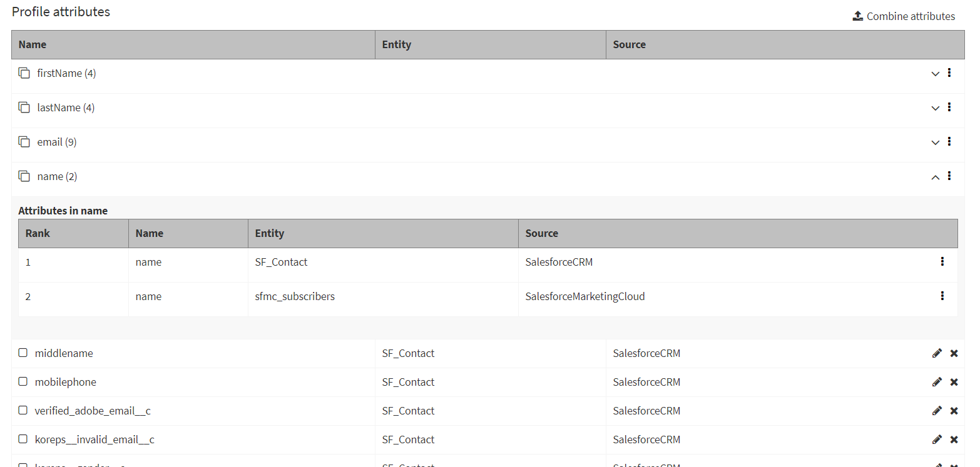Open the three-dot menu for the SF_Contact name row
Viewport: 980px width, 467px height.
(x=942, y=262)
